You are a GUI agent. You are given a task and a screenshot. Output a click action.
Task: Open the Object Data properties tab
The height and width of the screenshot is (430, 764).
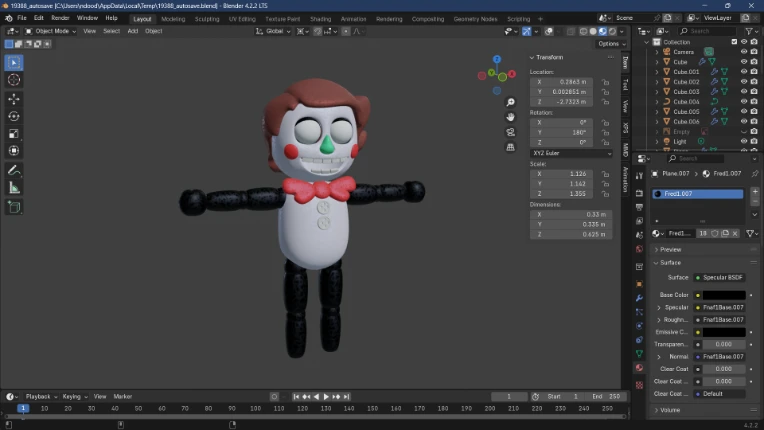coord(639,354)
